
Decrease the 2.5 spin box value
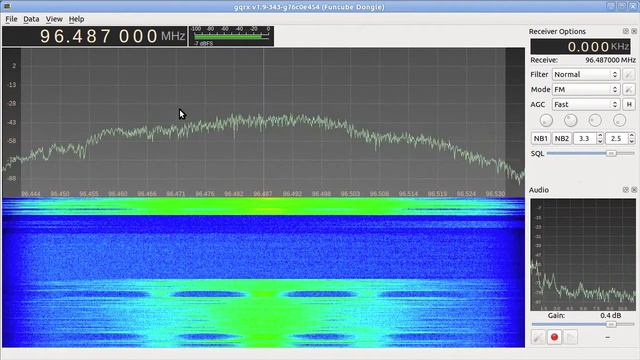pos(632,142)
